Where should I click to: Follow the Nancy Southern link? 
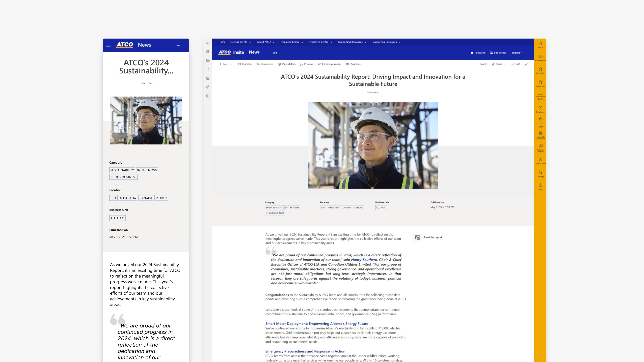tap(364, 260)
